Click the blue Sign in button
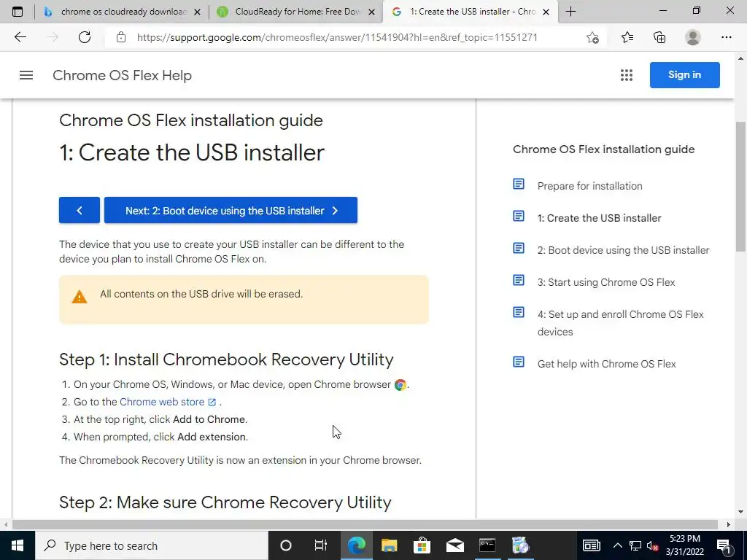The image size is (747, 560). [684, 75]
